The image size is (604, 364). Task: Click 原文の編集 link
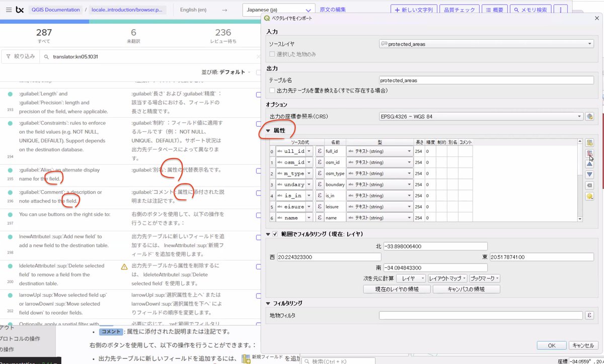click(332, 10)
